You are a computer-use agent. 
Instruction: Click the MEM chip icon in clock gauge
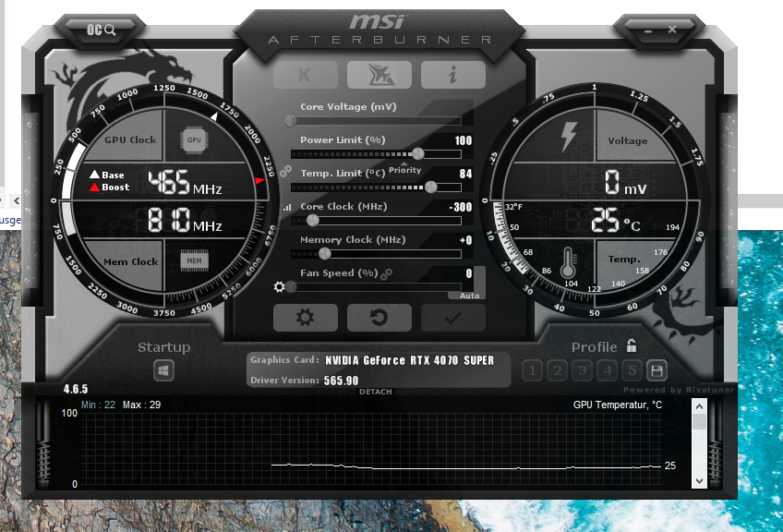pos(194,260)
